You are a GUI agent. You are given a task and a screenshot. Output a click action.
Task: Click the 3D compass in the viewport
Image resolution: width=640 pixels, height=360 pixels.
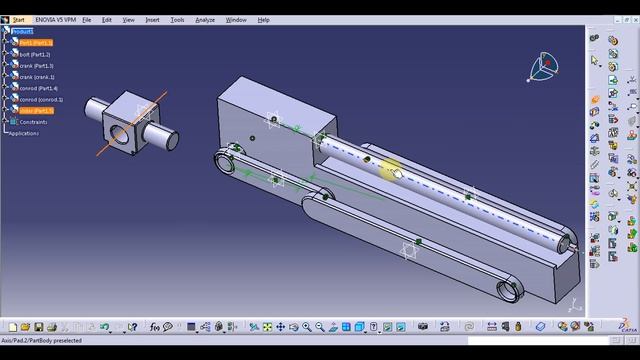[x=543, y=67]
